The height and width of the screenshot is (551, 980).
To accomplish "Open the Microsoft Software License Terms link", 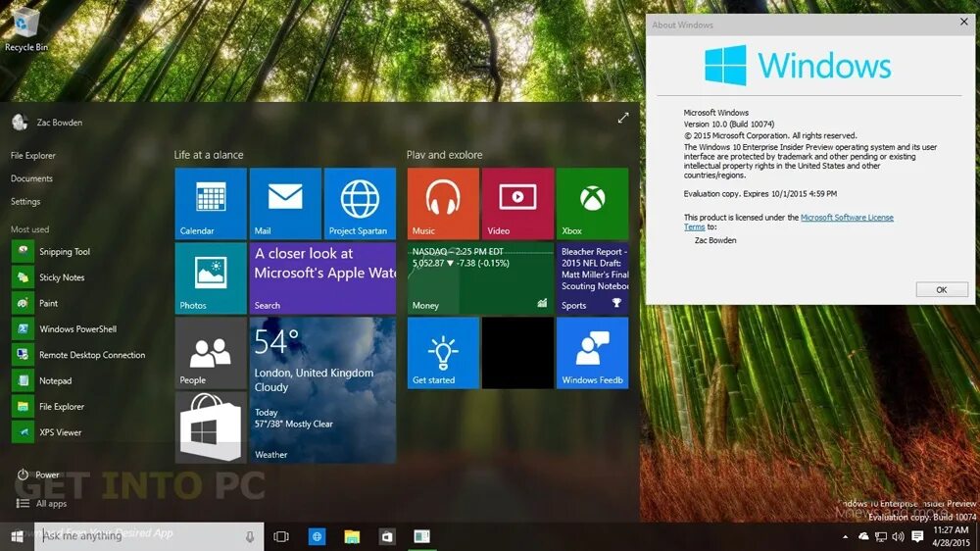I will (847, 218).
